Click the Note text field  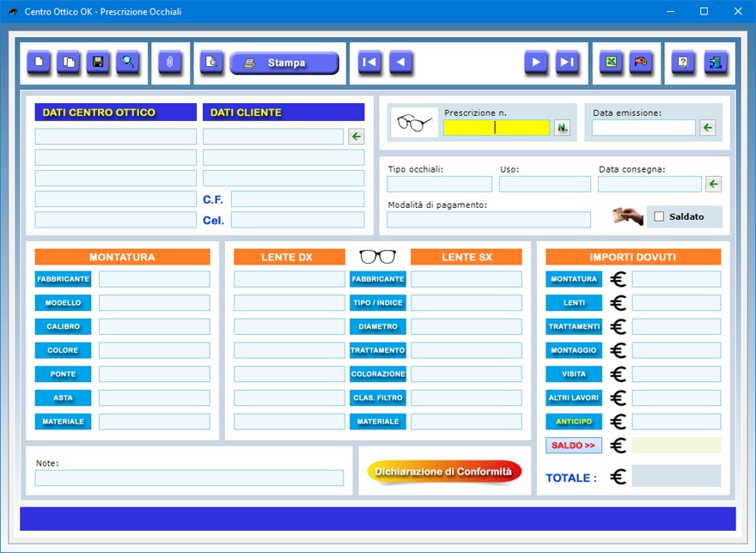click(x=189, y=477)
